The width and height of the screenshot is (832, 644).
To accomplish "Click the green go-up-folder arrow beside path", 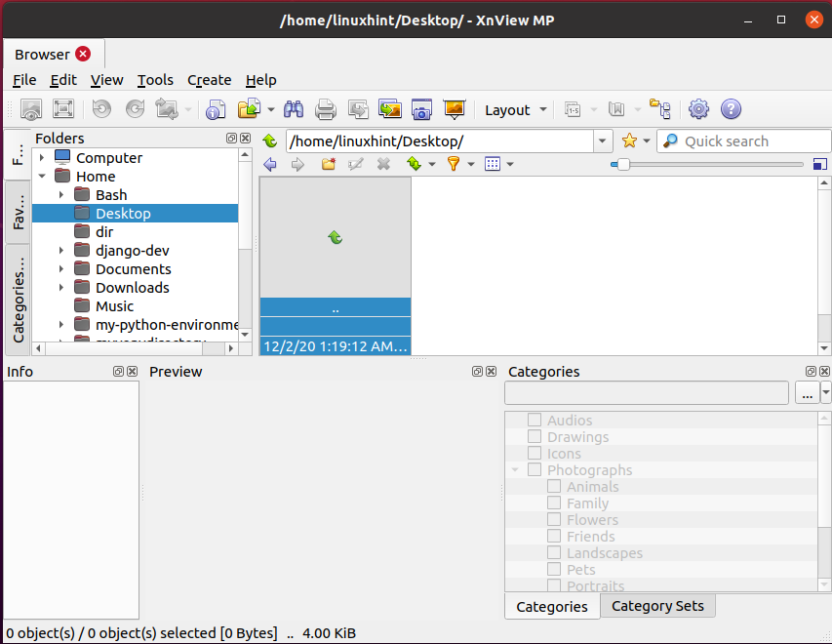I will [270, 141].
